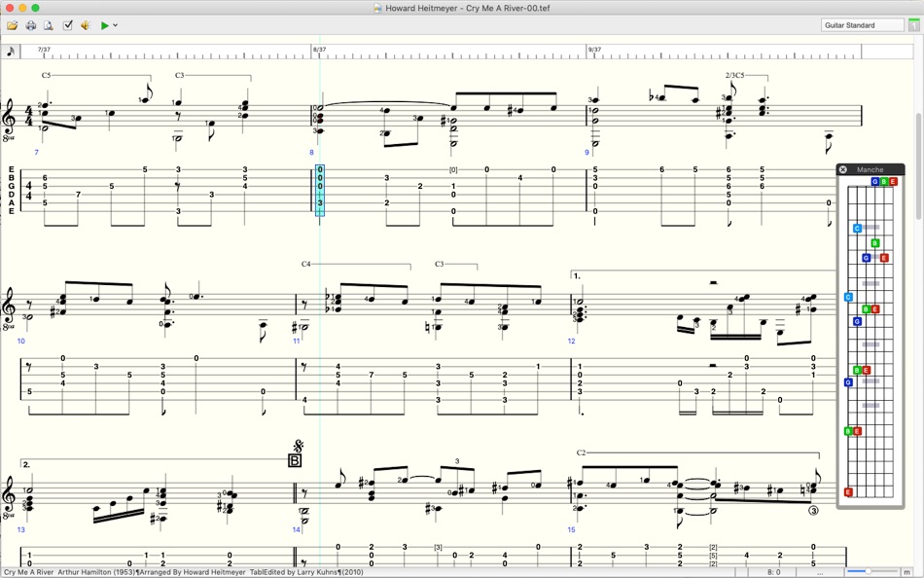Viewport: 924px width, 578px height.
Task: Click the checkmark options icon in toolbar
Action: coord(68,25)
